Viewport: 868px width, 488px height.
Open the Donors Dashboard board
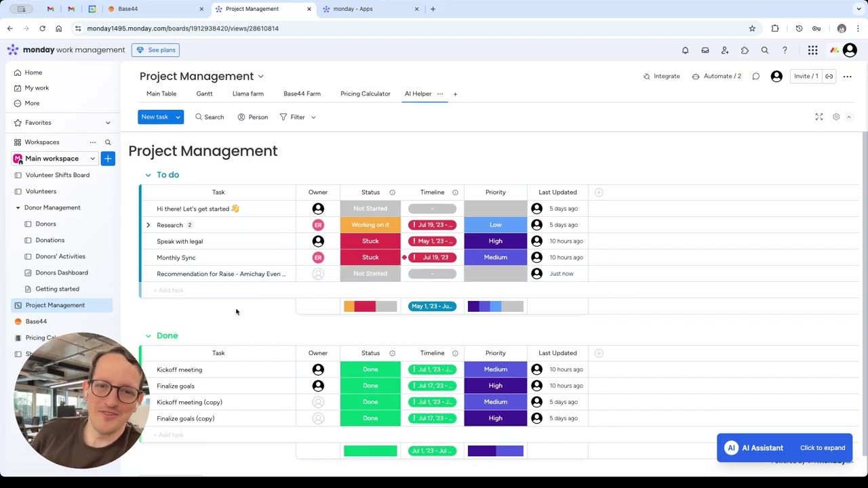pyautogui.click(x=62, y=272)
